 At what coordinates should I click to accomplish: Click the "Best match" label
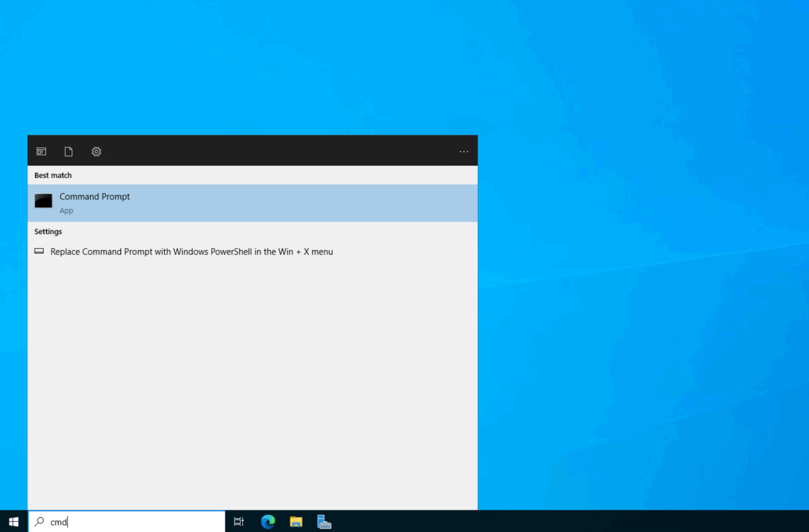[53, 175]
